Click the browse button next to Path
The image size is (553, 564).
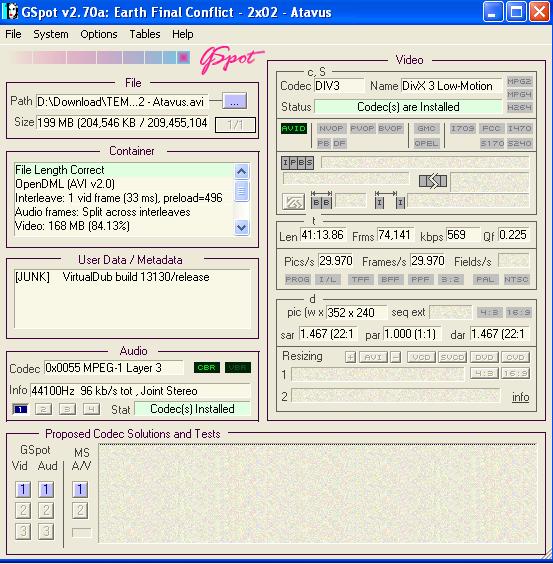tap(234, 101)
